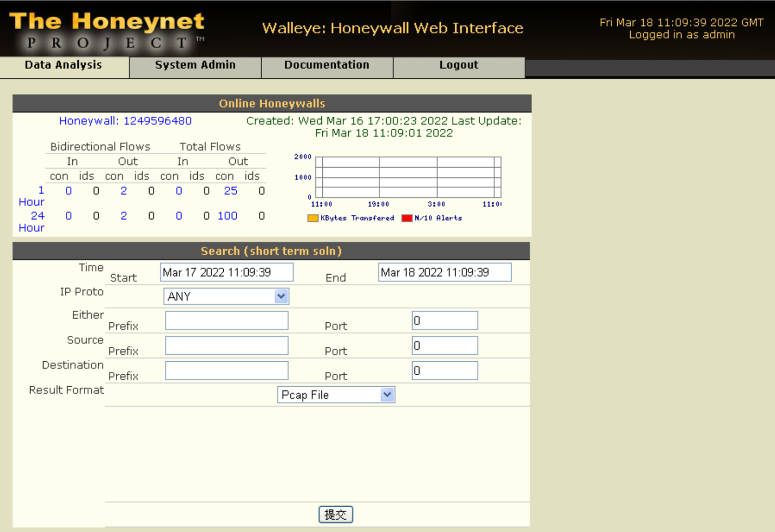Open Honeywall 1249596480 link
Image resolution: width=775 pixels, height=532 pixels.
125,121
